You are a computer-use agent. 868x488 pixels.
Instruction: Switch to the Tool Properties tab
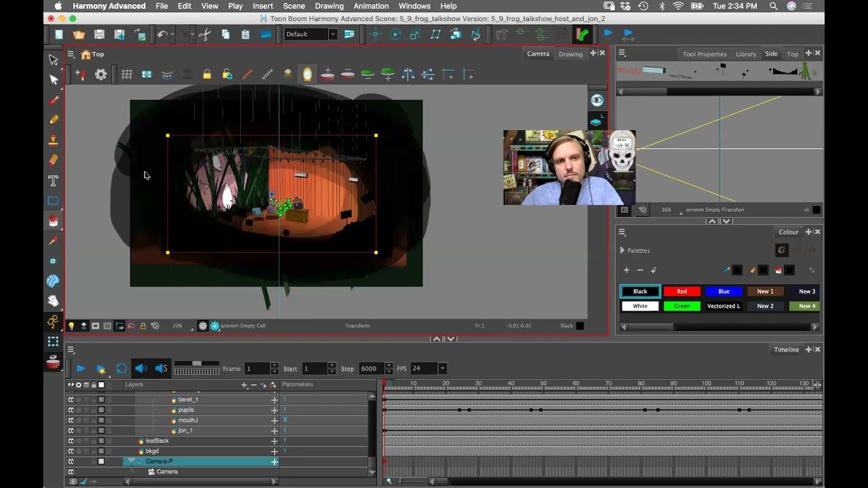(x=705, y=54)
